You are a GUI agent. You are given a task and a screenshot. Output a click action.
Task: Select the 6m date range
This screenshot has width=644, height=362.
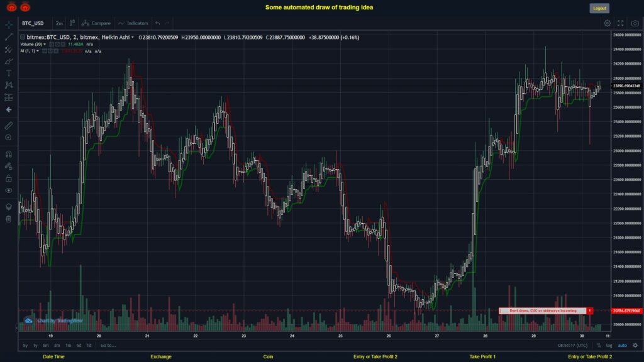tap(45, 346)
